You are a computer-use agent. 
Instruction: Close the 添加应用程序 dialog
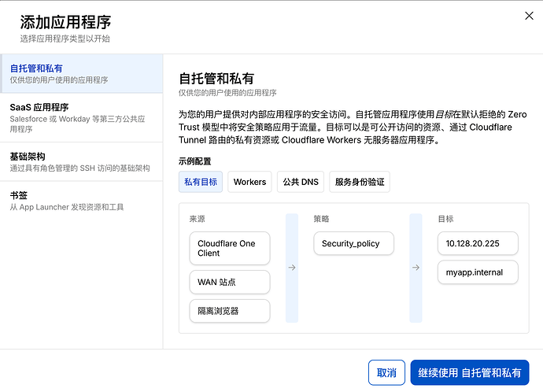point(529,16)
